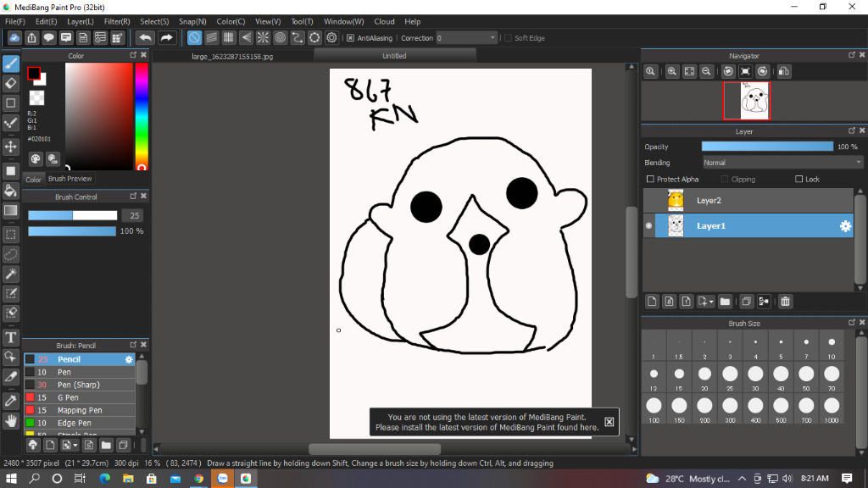The image size is (868, 488).
Task: Enable crisscross grid snap
Action: point(229,37)
